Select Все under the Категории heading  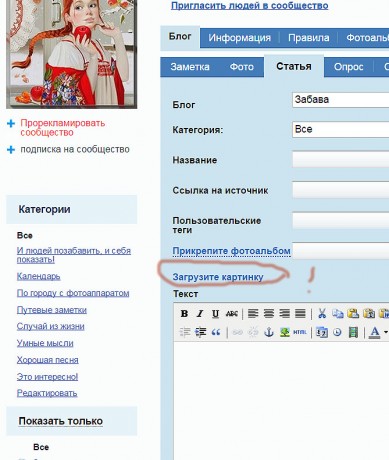coord(25,236)
